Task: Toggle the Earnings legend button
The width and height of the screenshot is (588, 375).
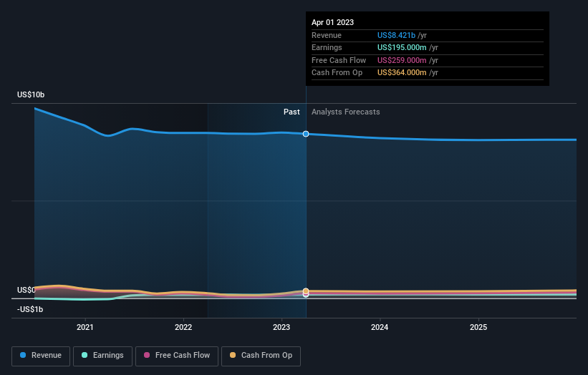Action: click(x=102, y=356)
